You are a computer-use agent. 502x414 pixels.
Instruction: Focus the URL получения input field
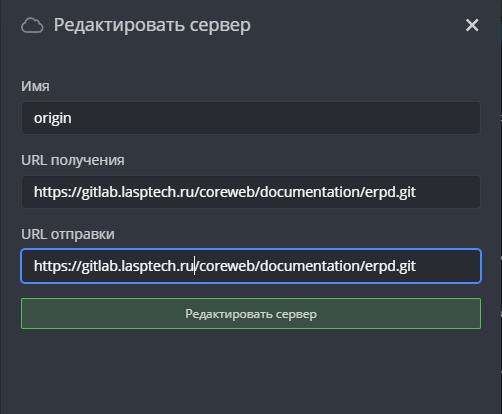251,192
